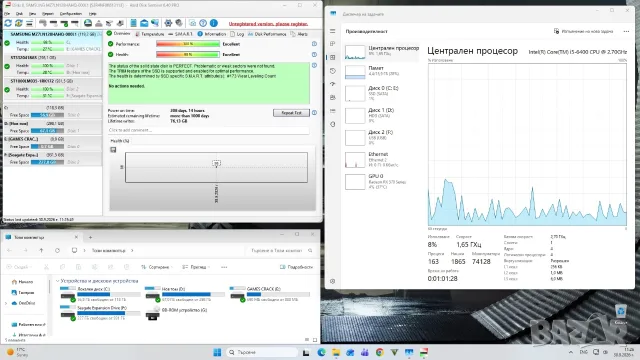Open the Преглед view dropdown
Screen dimensions: 640x360
196,267
